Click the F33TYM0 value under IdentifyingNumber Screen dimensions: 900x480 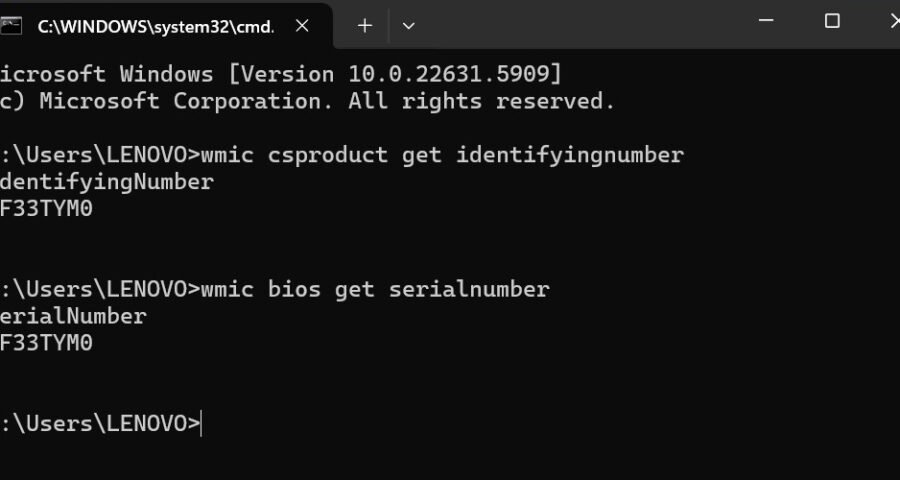point(46,209)
